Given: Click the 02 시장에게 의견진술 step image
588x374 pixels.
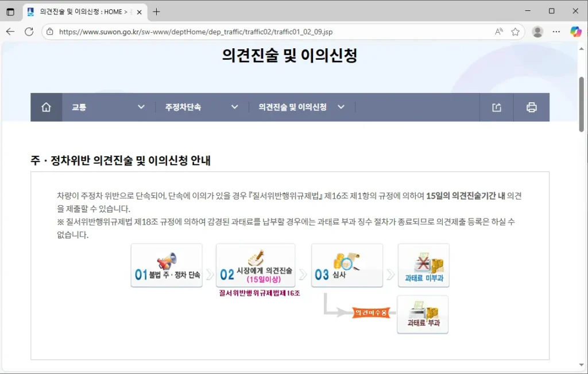Looking at the screenshot, I should (x=256, y=265).
